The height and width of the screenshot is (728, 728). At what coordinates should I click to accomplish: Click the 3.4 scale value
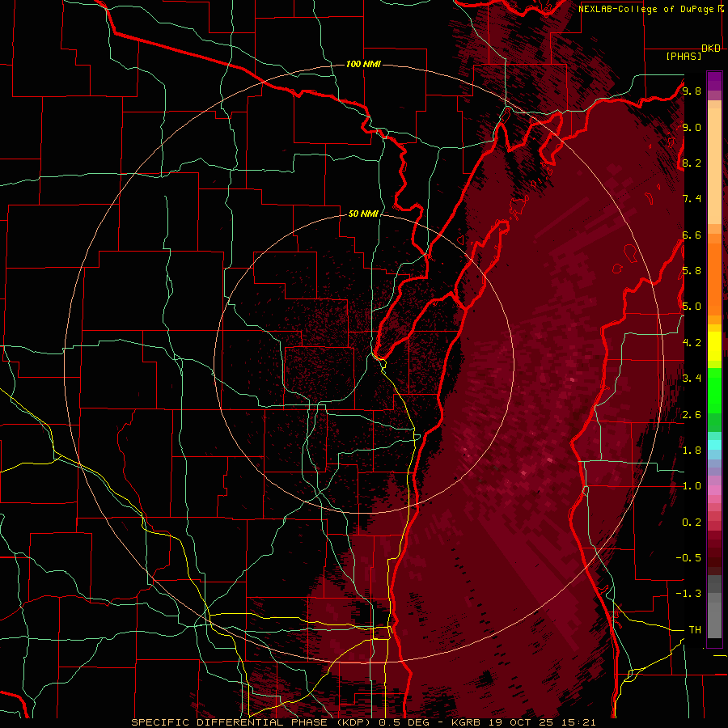coord(692,379)
